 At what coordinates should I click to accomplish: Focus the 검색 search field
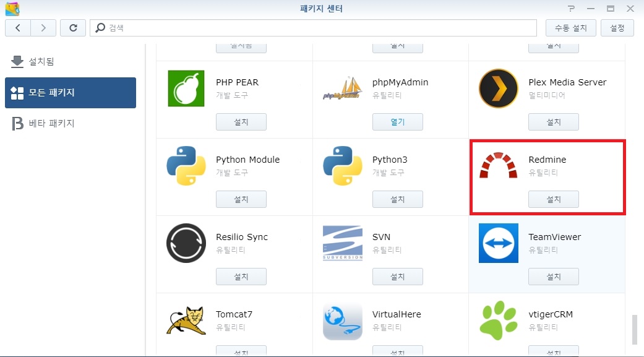314,28
